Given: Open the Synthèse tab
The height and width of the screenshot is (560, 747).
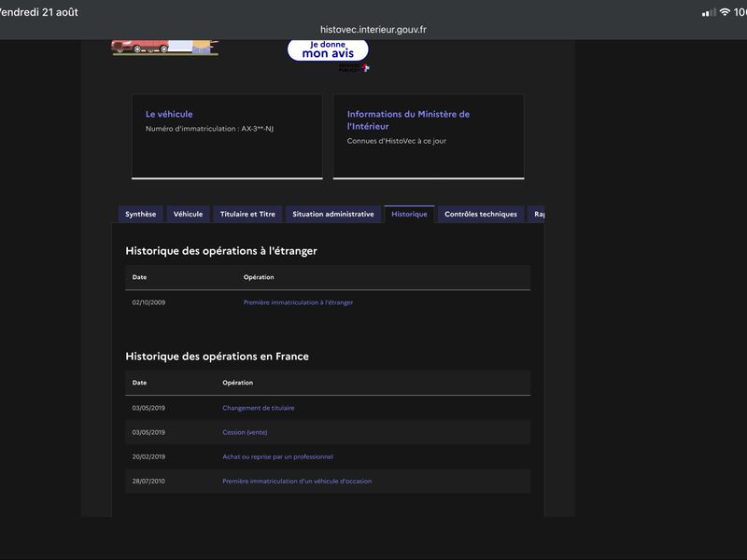Looking at the screenshot, I should [x=141, y=215].
